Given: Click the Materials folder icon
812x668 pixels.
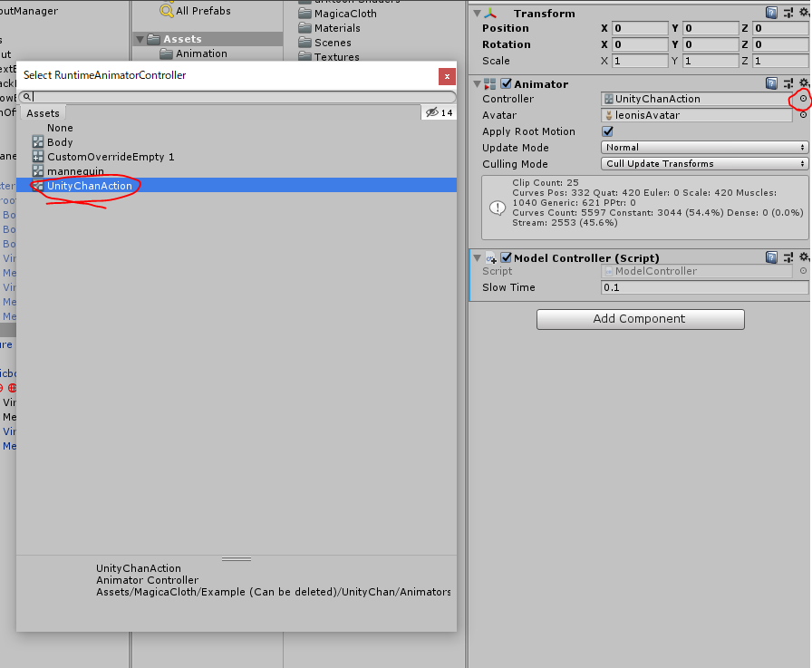Looking at the screenshot, I should (305, 28).
